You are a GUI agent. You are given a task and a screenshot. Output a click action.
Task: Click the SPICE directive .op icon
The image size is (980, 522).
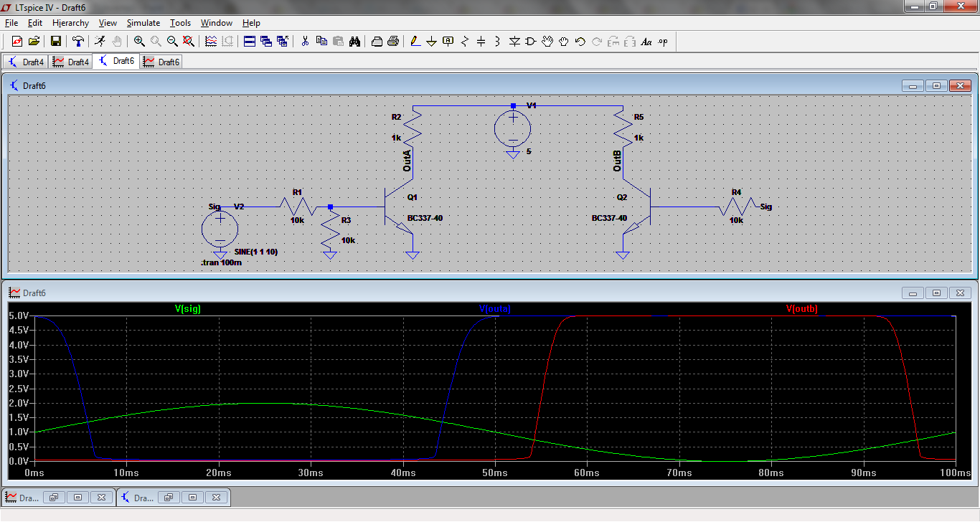(x=663, y=42)
